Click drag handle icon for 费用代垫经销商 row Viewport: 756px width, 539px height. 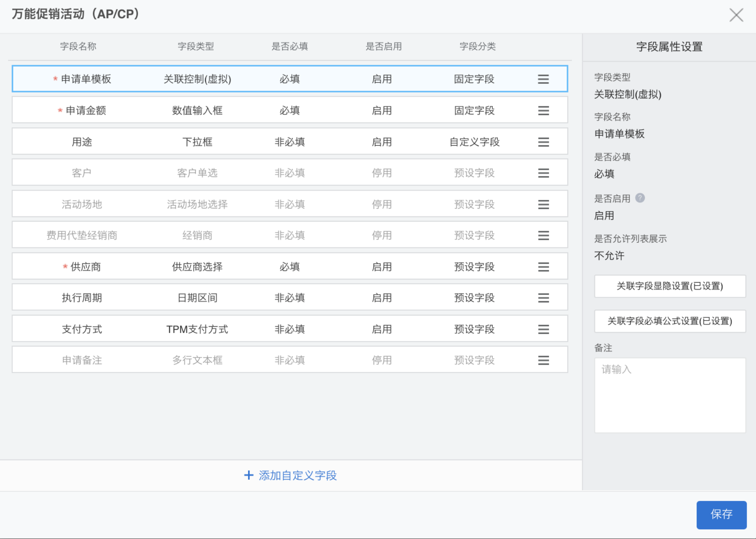[543, 235]
